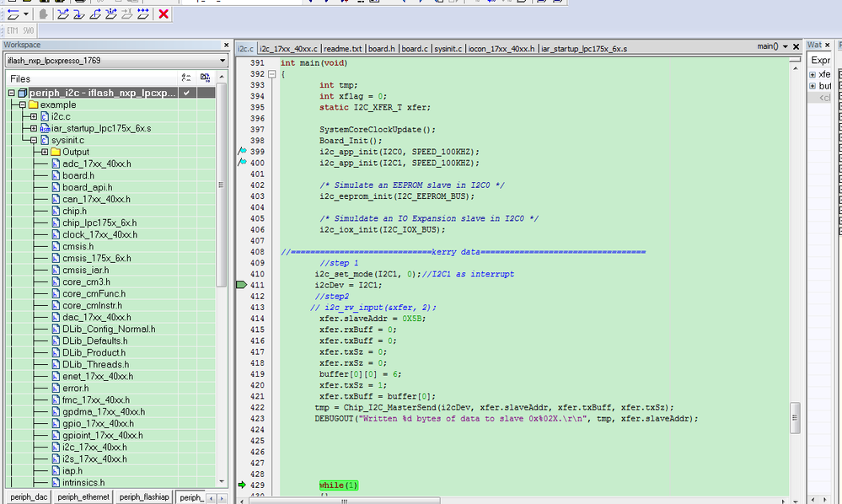Click the Run to Cursor icon
842x504 pixels.
127,14
